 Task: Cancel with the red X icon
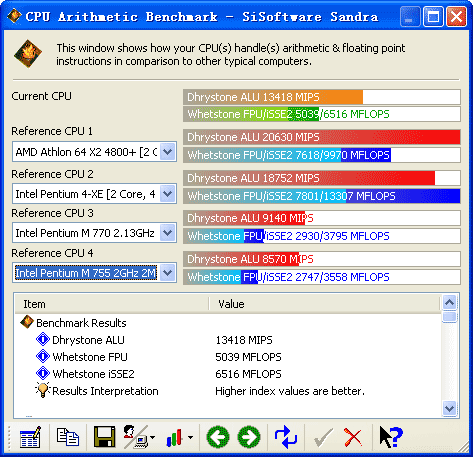(x=353, y=437)
